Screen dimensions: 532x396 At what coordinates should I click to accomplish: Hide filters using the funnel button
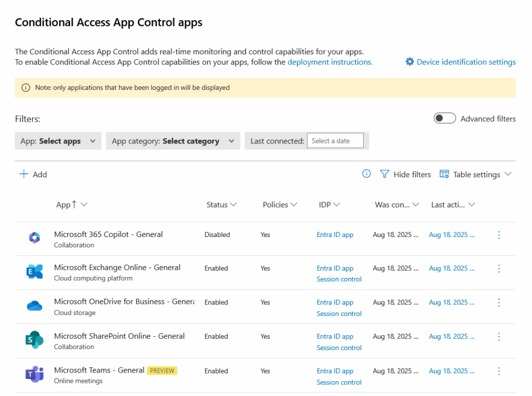(x=406, y=175)
